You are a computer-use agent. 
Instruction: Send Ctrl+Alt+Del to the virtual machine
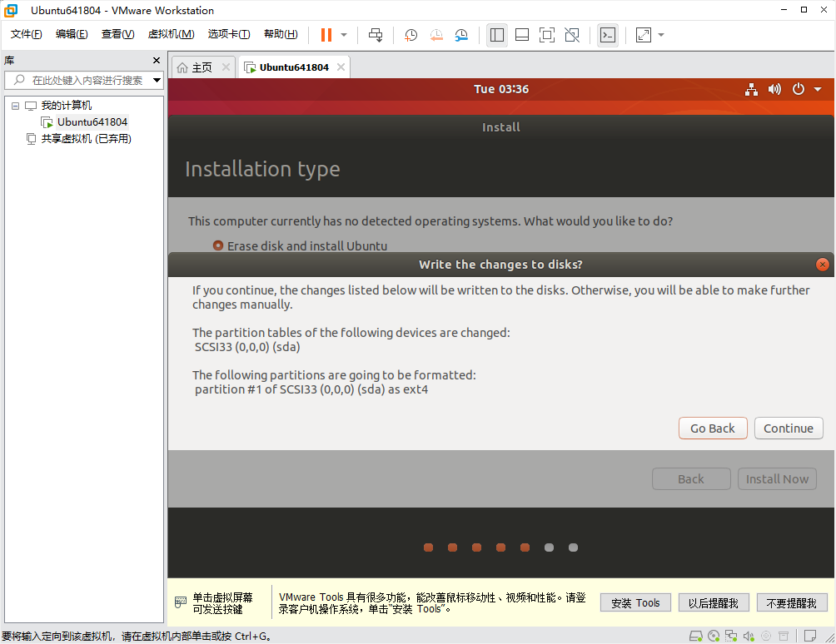pyautogui.click(x=376, y=34)
